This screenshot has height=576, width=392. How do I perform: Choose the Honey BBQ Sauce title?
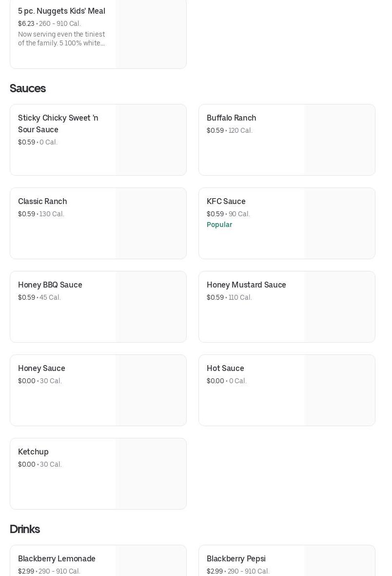[x=50, y=285]
